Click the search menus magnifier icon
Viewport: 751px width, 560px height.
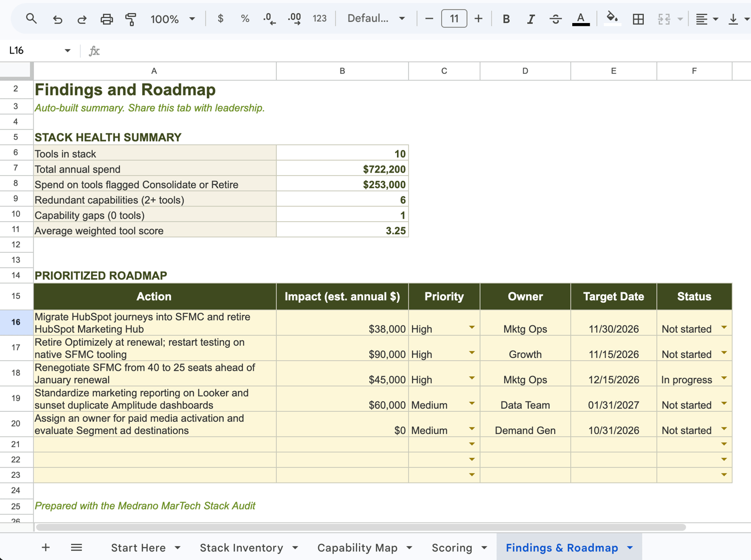pos(31,19)
